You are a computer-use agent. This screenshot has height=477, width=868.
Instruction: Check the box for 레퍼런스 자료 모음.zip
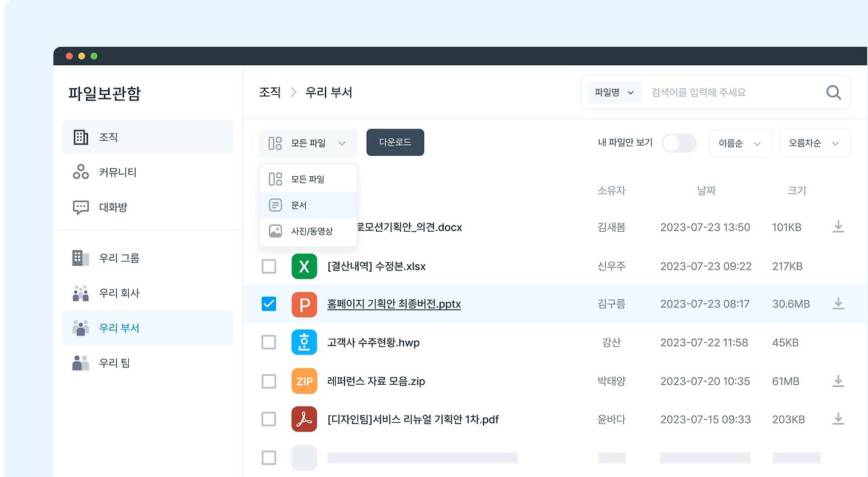pos(269,381)
